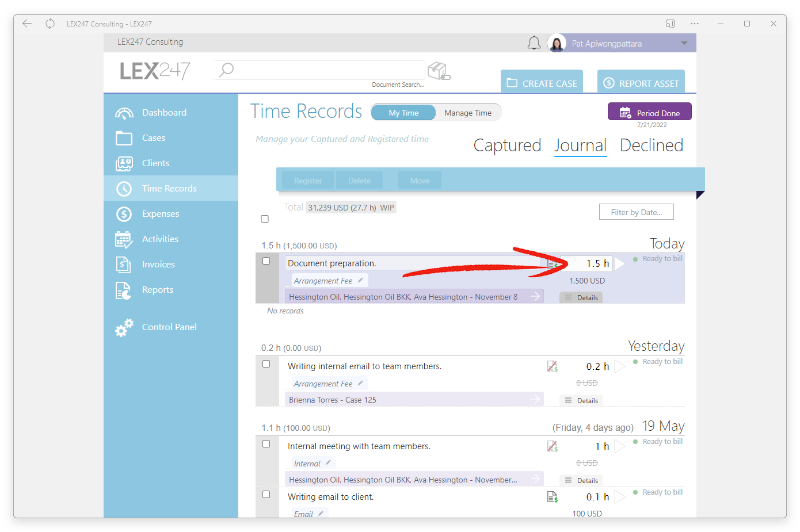Edit pencil beside Email category

click(321, 513)
